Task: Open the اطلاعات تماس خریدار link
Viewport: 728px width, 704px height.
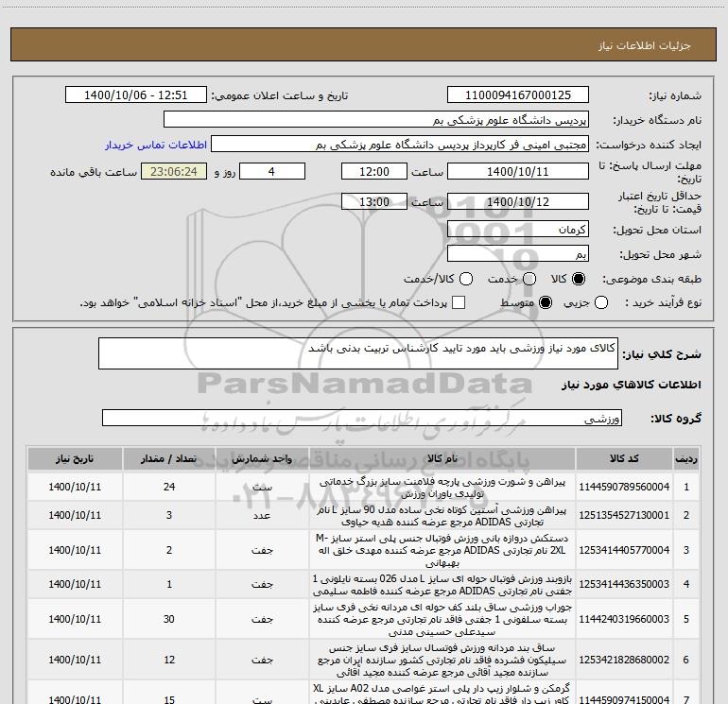Action: (x=156, y=145)
